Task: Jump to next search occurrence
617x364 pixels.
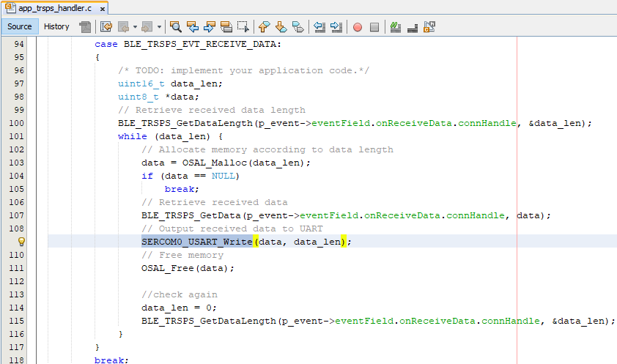Action: [x=210, y=27]
